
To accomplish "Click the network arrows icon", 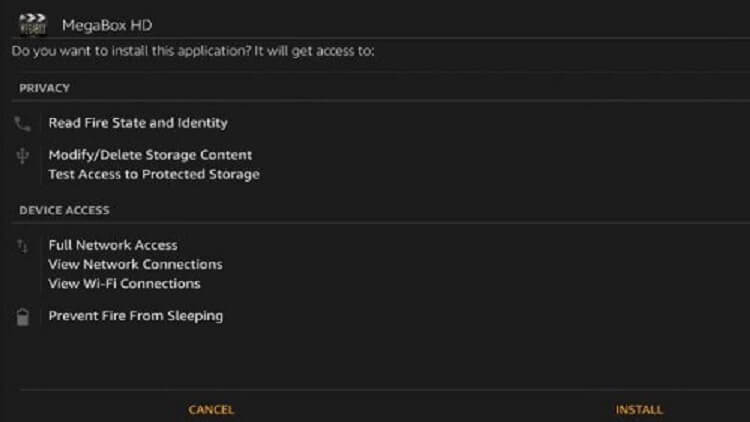I will click(22, 246).
